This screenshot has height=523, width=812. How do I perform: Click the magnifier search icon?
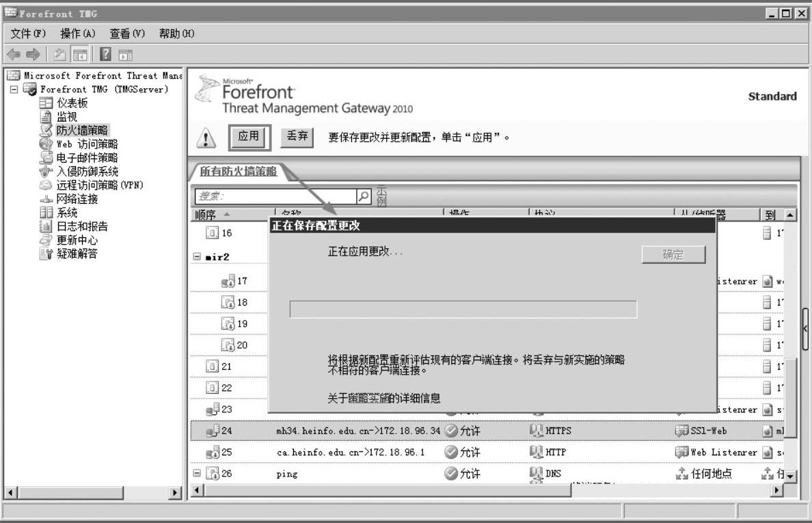(364, 196)
